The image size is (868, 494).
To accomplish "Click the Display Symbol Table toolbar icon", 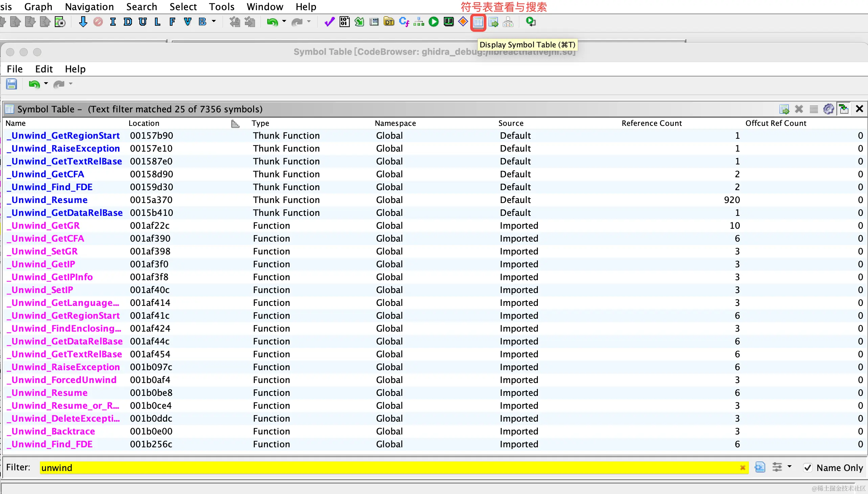I will 478,22.
